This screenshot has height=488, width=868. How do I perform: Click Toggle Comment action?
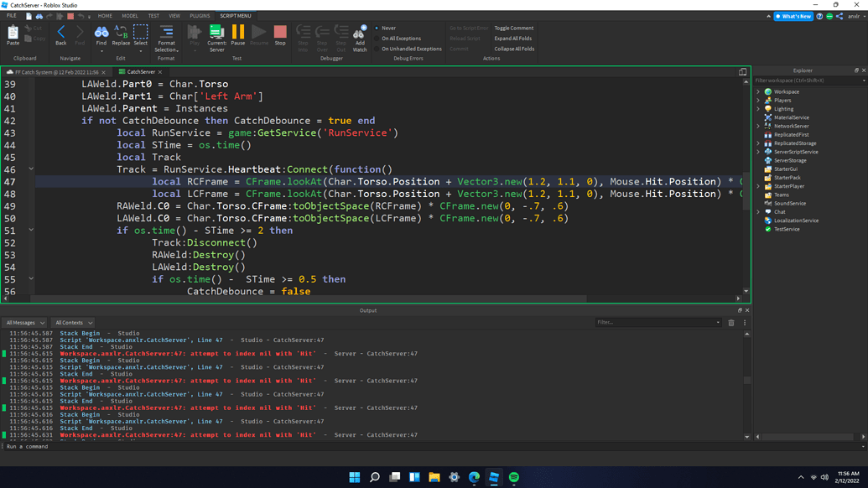pyautogui.click(x=514, y=29)
